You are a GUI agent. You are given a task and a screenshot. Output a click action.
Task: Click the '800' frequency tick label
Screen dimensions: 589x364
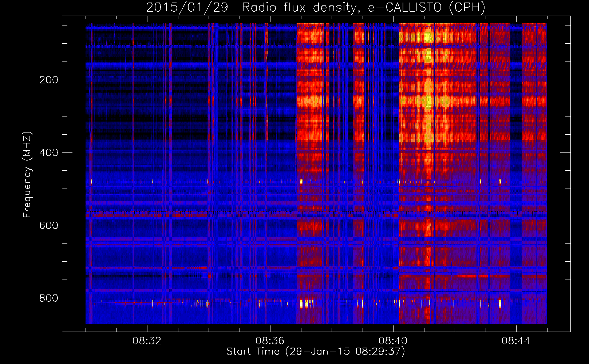pyautogui.click(x=49, y=298)
